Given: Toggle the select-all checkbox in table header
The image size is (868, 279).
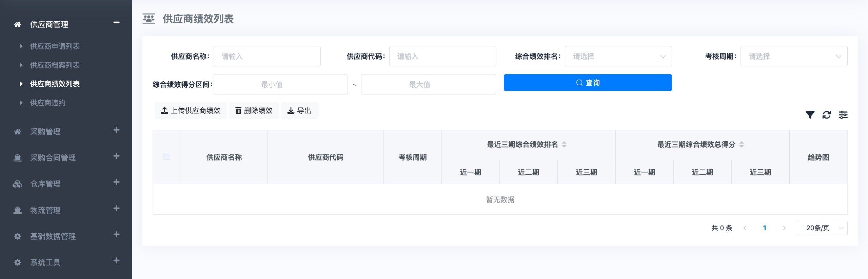Looking at the screenshot, I should pos(166,156).
